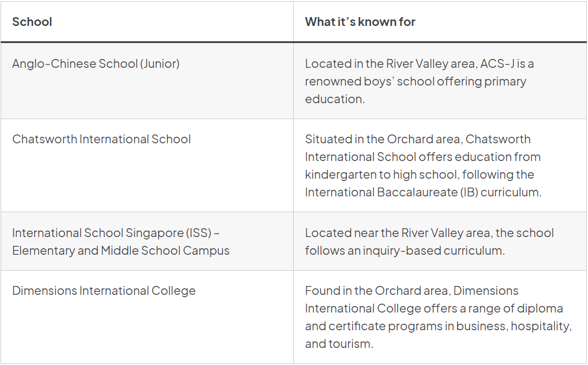Image resolution: width=588 pixels, height=365 pixels.
Task: Select the Chatsworth International School name cell
Action: coord(101,139)
